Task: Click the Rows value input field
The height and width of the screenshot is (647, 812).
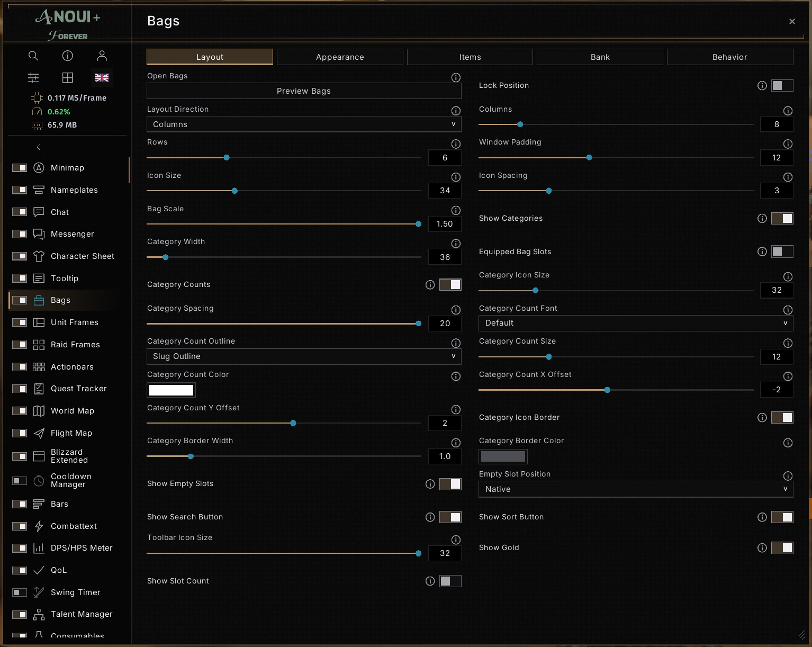Action: [x=445, y=158]
